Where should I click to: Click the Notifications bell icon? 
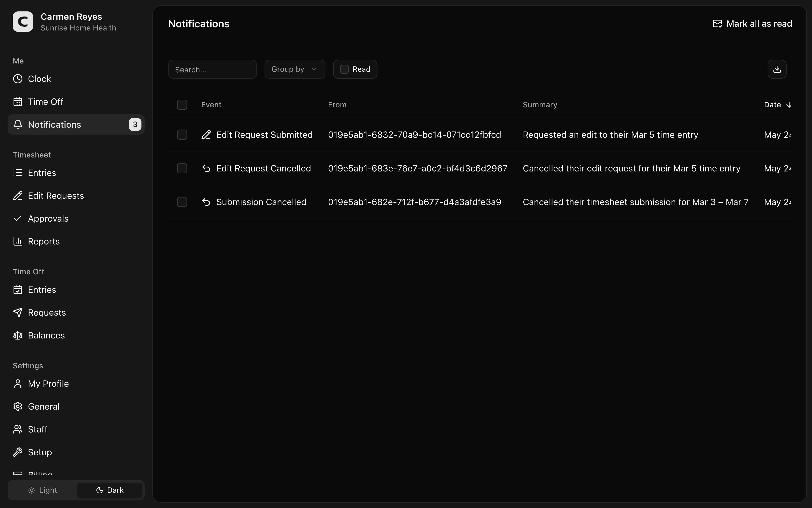(18, 124)
